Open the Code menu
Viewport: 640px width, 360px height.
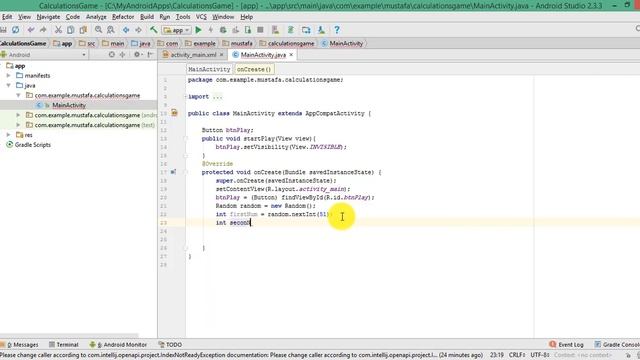(73, 17)
